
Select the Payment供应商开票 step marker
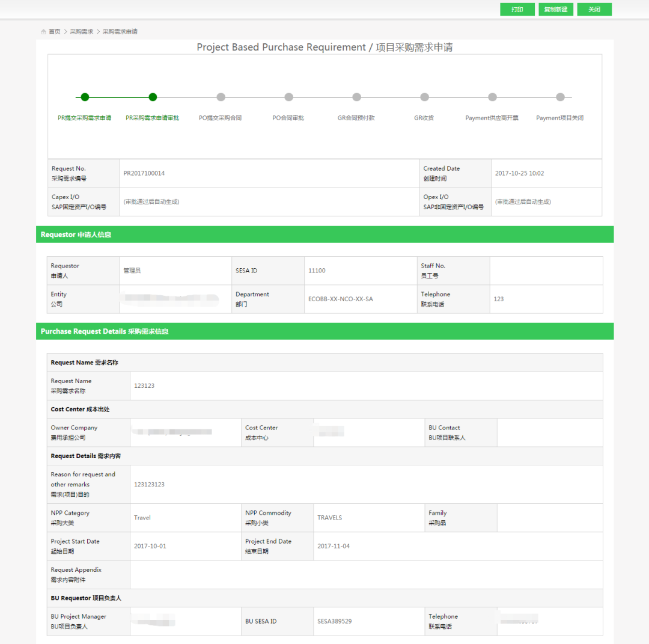[x=492, y=97]
